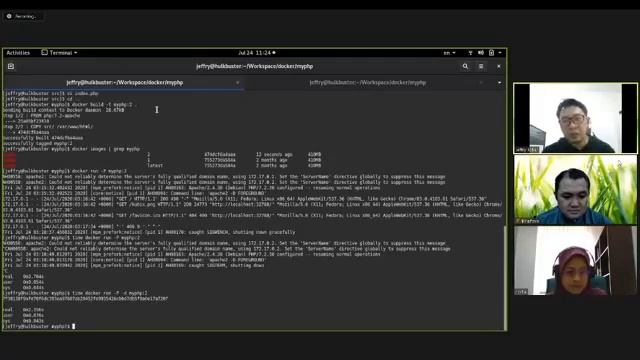Click the network status icon in top bar

coord(470,53)
